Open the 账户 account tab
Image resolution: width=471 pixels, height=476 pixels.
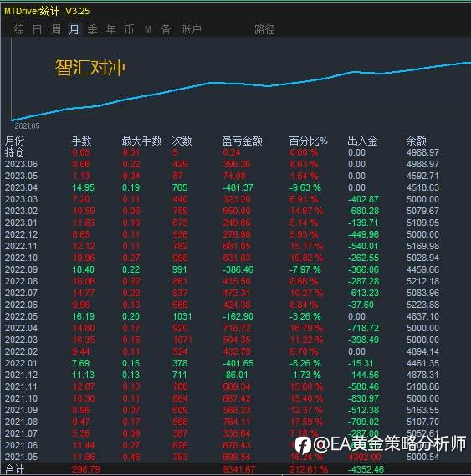191,29
